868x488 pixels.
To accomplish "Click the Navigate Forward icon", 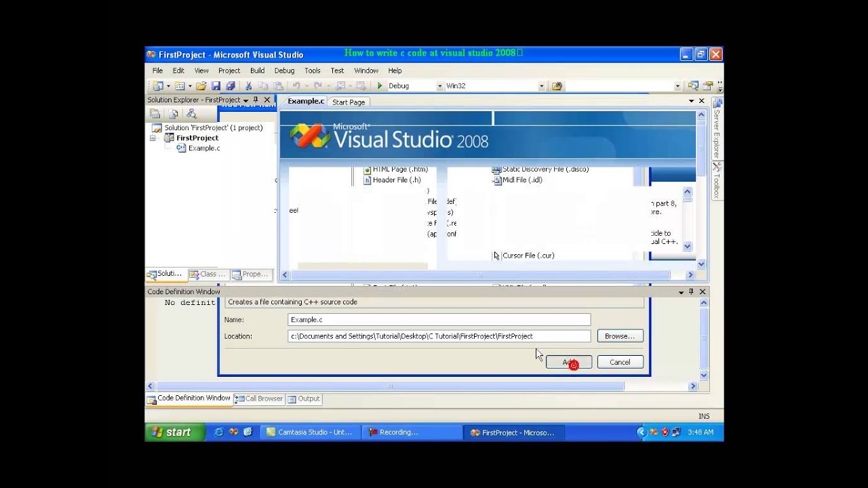I will [x=361, y=86].
